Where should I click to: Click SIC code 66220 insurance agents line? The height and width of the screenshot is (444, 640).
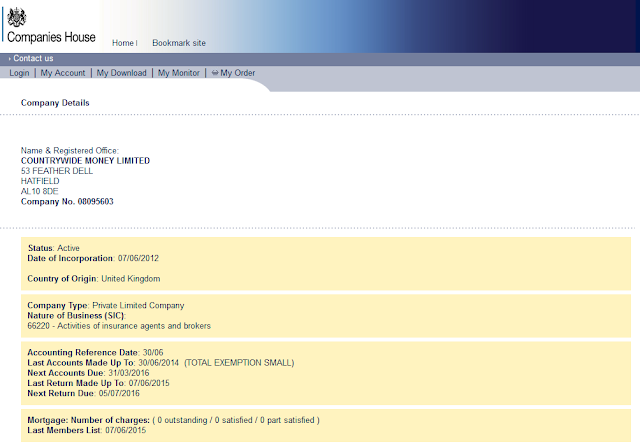pyautogui.click(x=119, y=326)
